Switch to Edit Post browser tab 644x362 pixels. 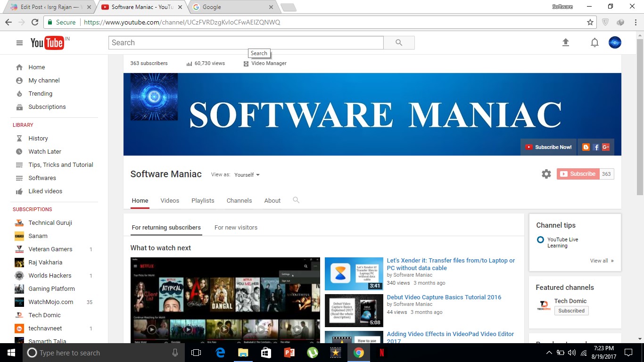click(50, 7)
